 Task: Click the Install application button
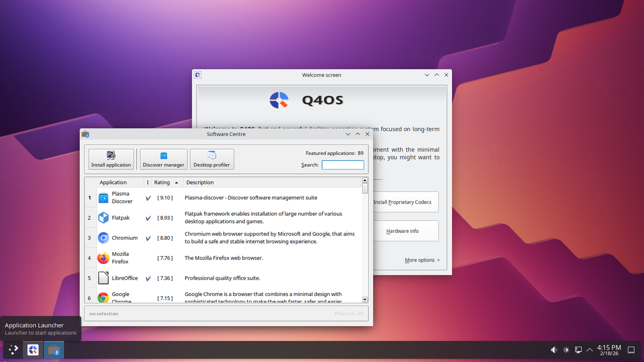point(111,159)
